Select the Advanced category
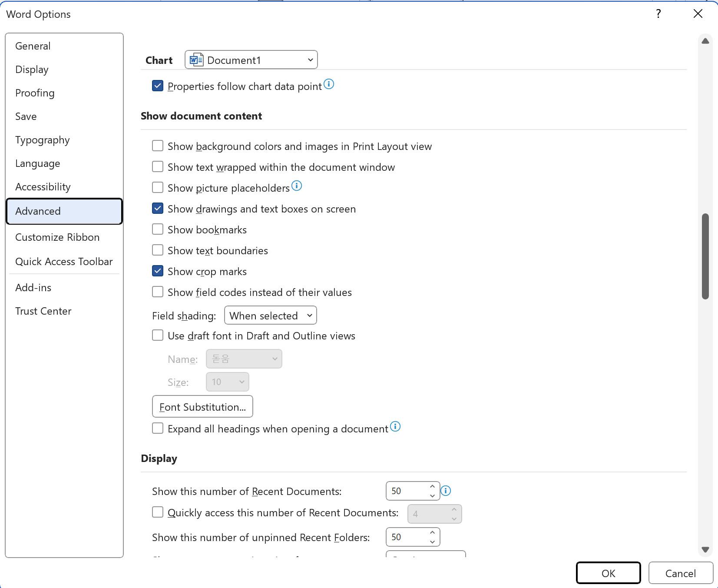This screenshot has height=588, width=718. coord(64,211)
